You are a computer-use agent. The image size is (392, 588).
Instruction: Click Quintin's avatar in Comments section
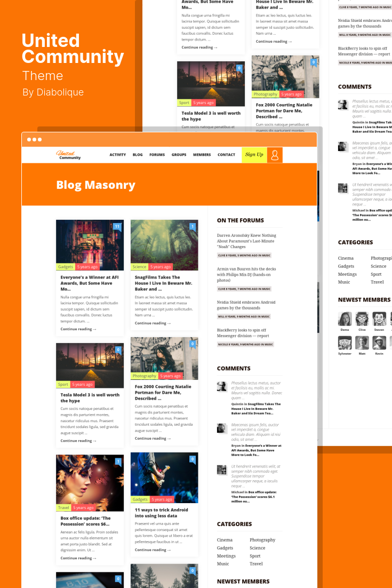(222, 387)
